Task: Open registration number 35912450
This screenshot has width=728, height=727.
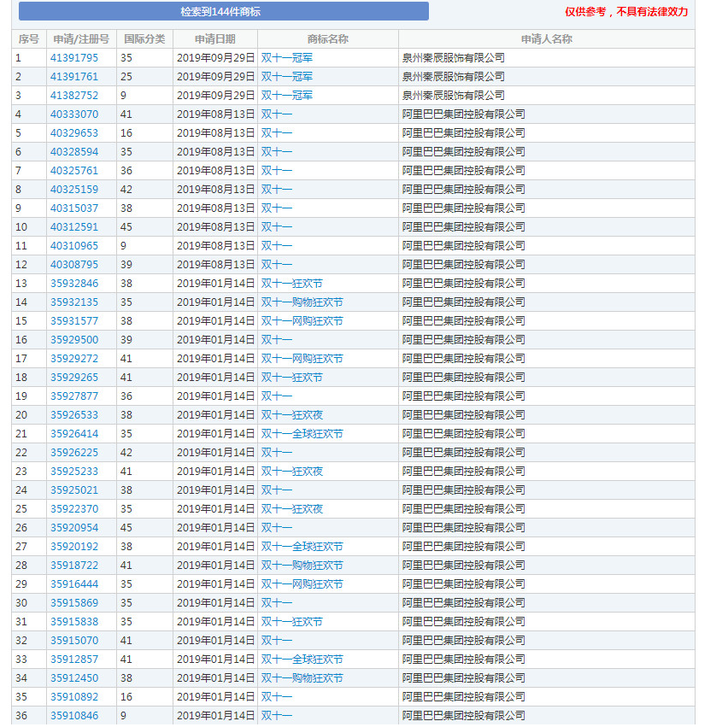Action: coord(73,678)
